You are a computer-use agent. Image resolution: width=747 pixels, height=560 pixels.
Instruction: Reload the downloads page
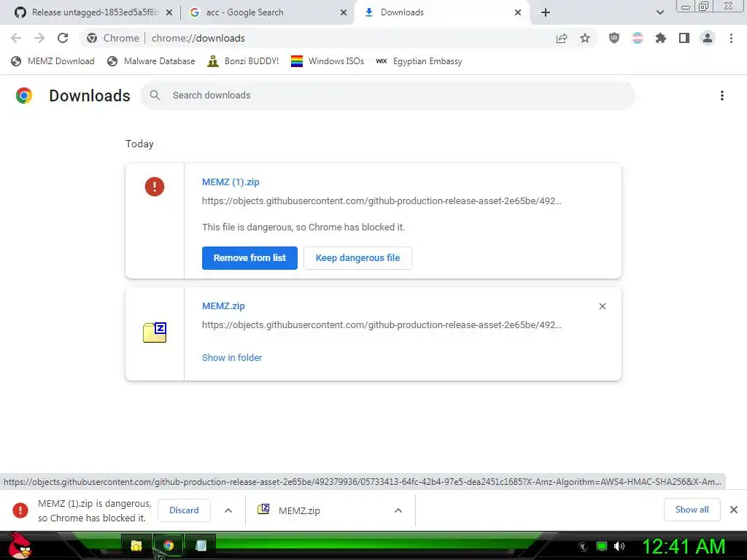coord(63,38)
